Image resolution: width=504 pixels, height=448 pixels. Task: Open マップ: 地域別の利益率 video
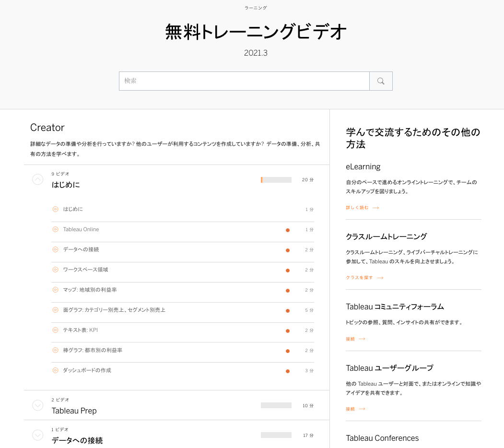90,290
